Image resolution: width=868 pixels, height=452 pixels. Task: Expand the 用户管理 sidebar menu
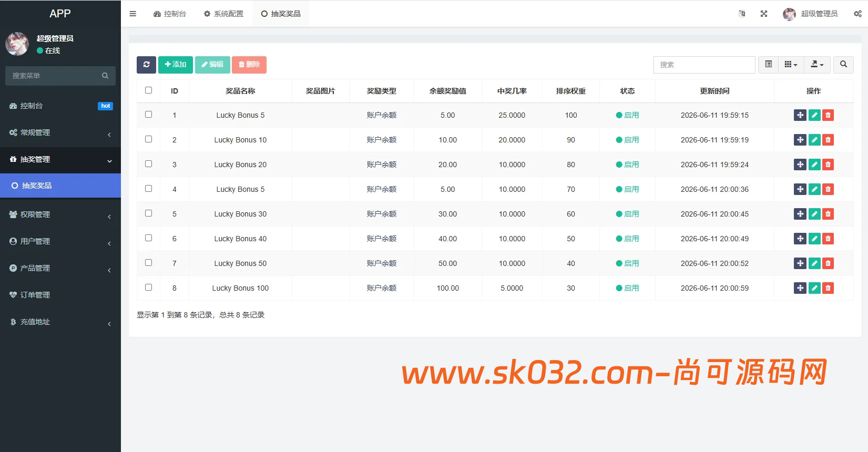[x=60, y=241]
